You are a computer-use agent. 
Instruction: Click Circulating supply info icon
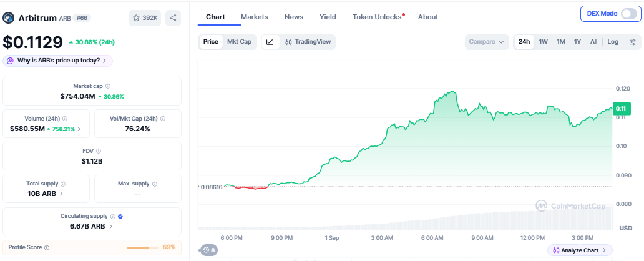click(x=112, y=216)
